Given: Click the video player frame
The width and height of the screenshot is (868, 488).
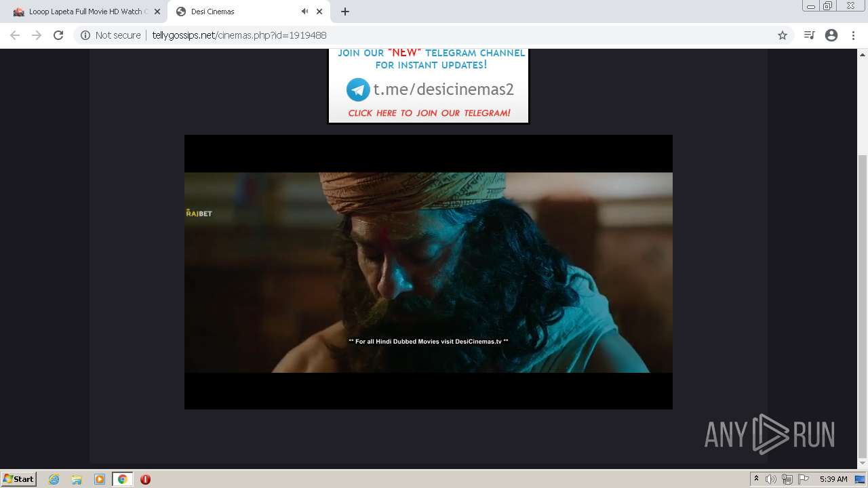Looking at the screenshot, I should pos(429,272).
